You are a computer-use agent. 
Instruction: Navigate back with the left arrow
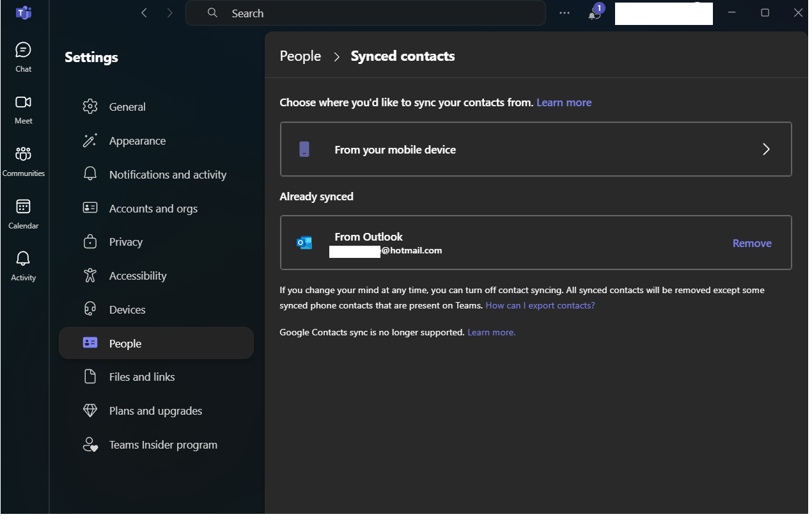pyautogui.click(x=144, y=13)
